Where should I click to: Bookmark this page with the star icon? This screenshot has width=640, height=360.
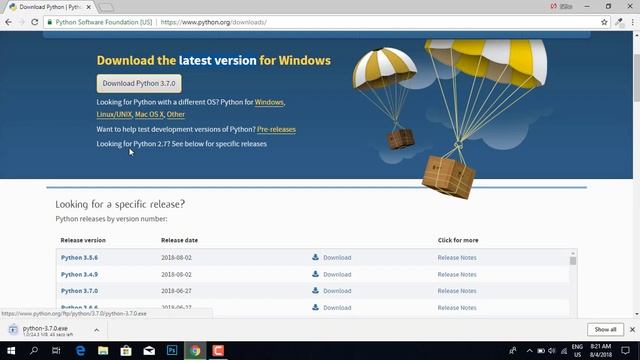coord(604,22)
